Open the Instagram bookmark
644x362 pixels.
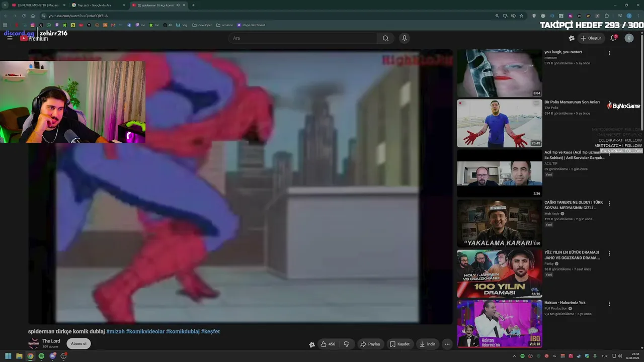(x=33, y=25)
